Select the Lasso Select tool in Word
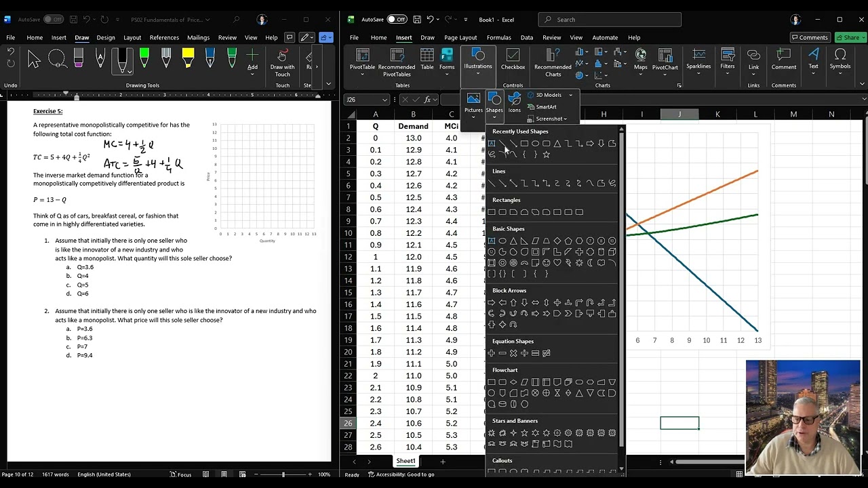 56,60
